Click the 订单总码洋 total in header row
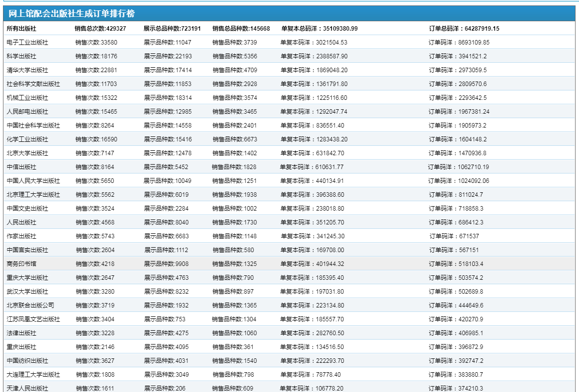This screenshot has width=579, height=392. point(464,29)
